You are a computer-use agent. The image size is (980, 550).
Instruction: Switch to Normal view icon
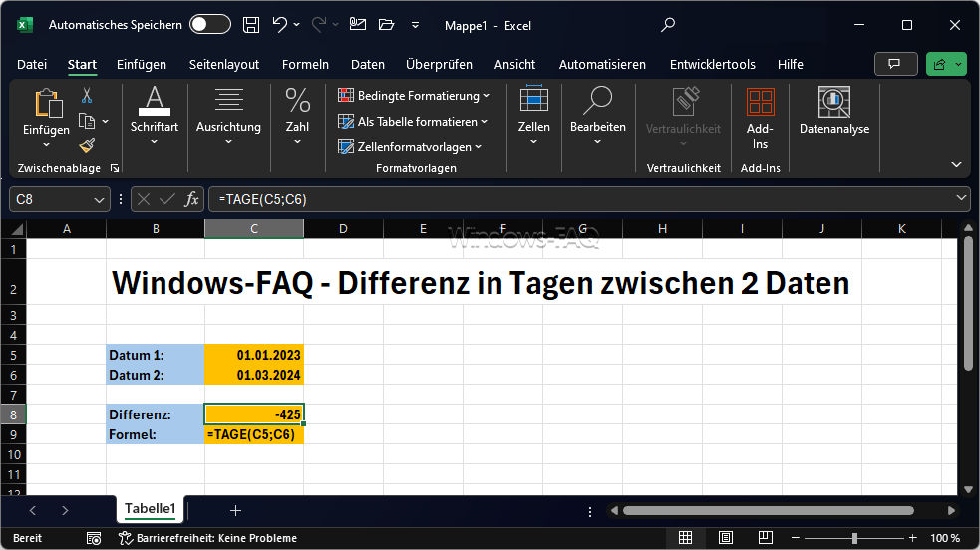click(686, 537)
